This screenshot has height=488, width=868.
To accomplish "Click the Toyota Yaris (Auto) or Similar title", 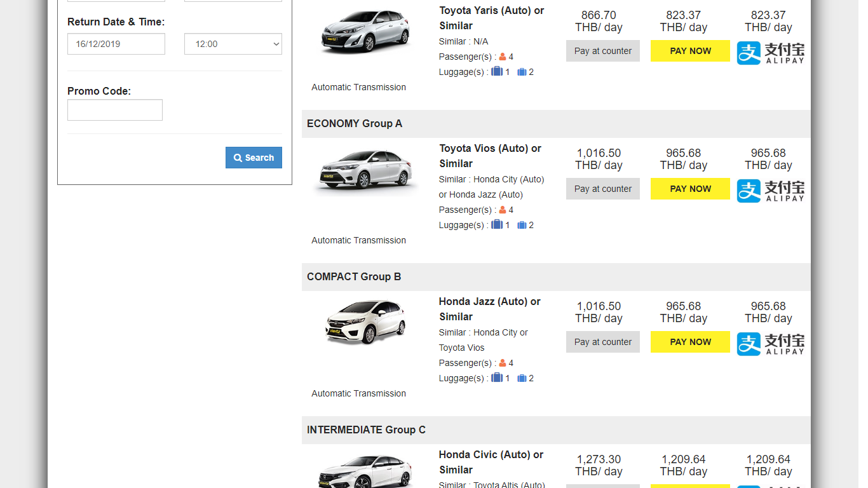I will [x=492, y=18].
